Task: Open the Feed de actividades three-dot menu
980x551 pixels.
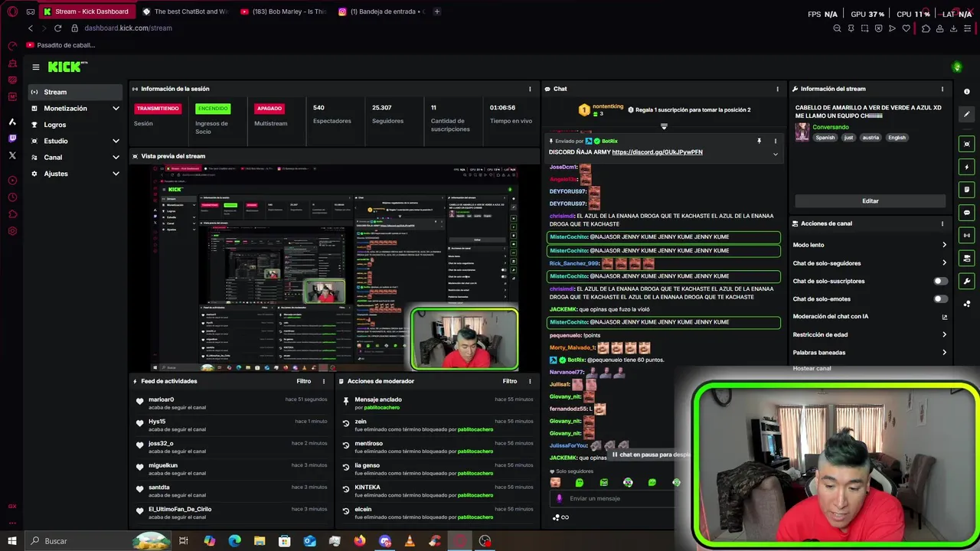Action: click(323, 381)
